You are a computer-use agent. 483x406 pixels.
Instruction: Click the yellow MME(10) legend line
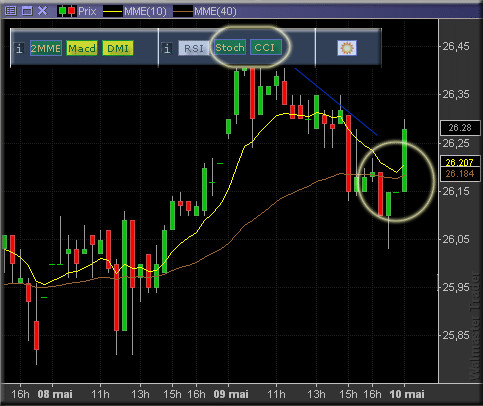[x=113, y=12]
